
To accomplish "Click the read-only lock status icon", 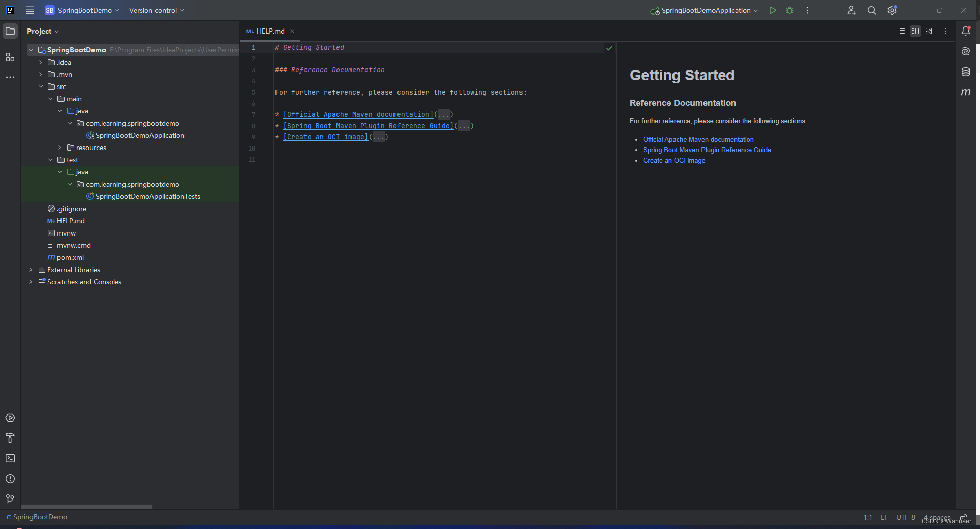I will [x=963, y=517].
